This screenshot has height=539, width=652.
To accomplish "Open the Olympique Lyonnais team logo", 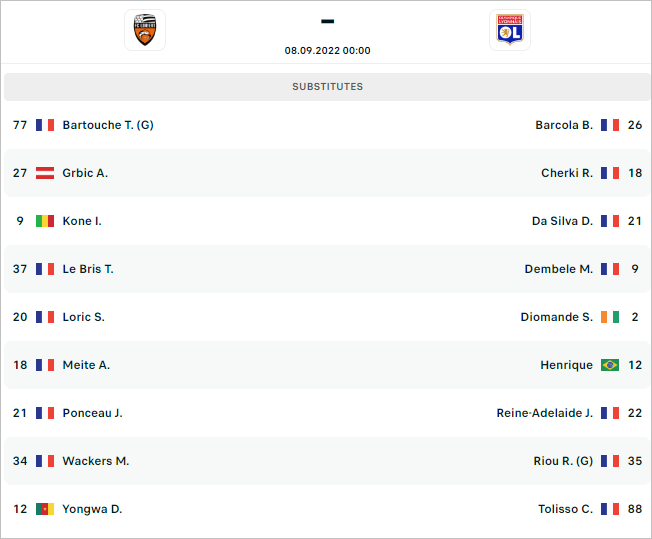I will pyautogui.click(x=510, y=30).
